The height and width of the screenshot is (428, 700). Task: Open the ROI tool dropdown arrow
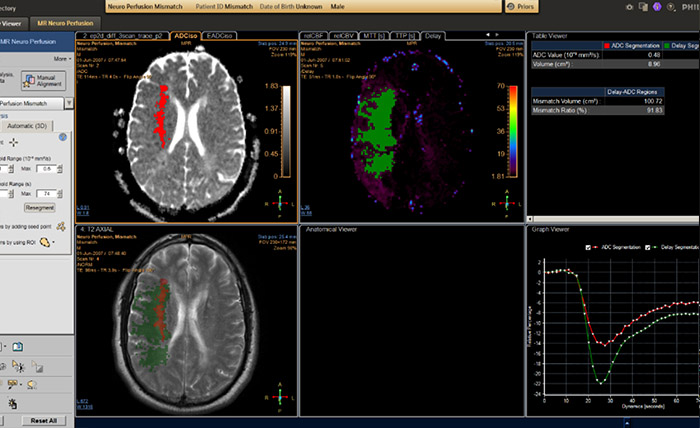click(x=54, y=242)
